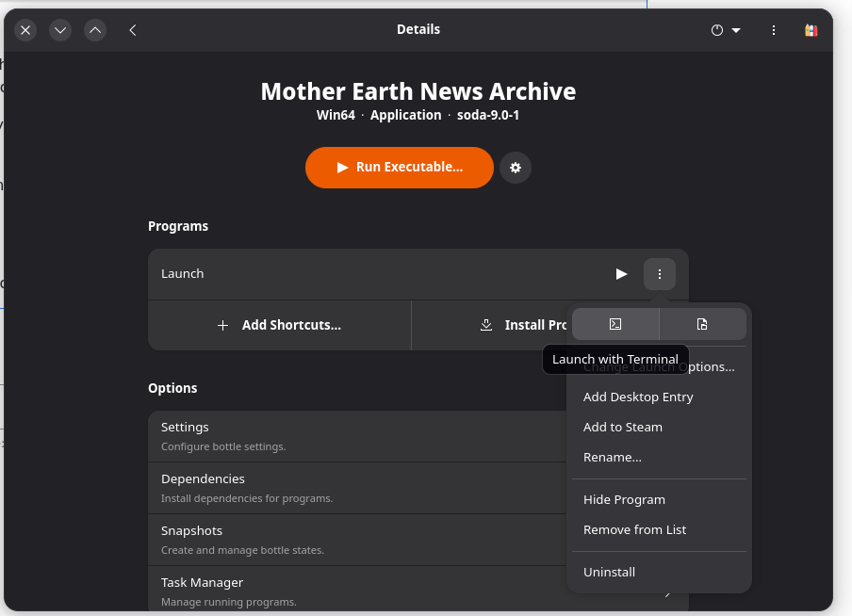Click the orange Run Executable button

[x=400, y=168]
